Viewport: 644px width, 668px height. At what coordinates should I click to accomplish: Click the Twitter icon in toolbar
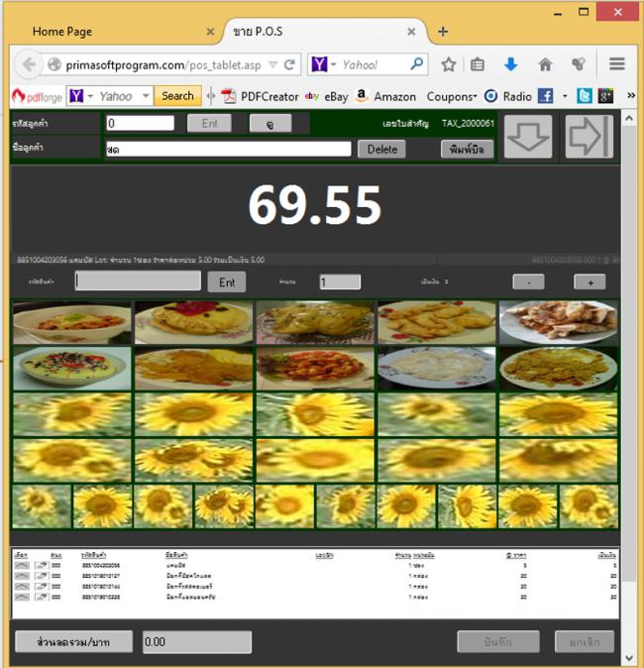coord(584,96)
